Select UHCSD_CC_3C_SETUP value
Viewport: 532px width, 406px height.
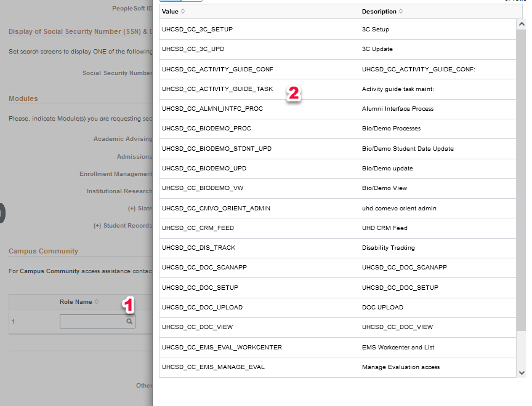coord(197,29)
